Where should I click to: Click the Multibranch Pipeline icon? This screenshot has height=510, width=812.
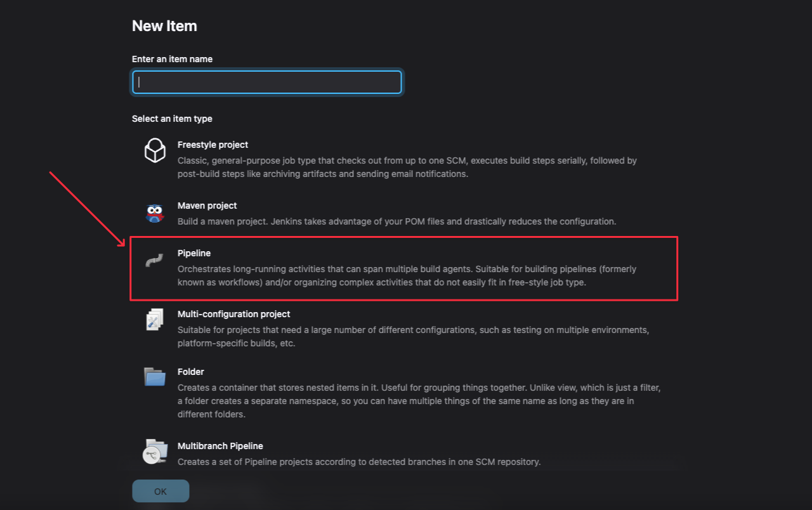(155, 452)
